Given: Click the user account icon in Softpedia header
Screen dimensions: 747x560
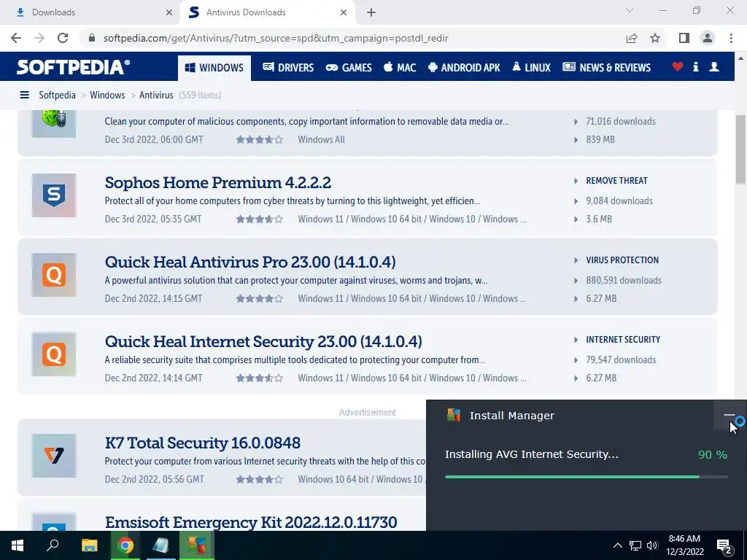Looking at the screenshot, I should (x=714, y=67).
